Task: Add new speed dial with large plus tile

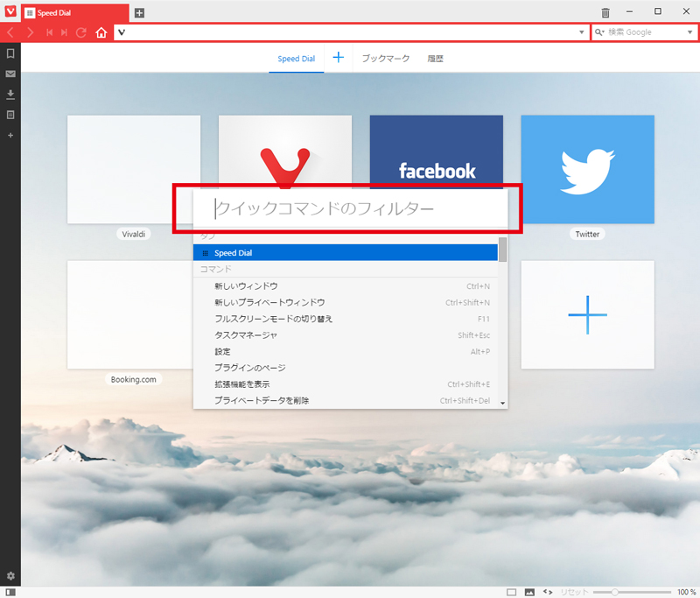Action: 587,315
